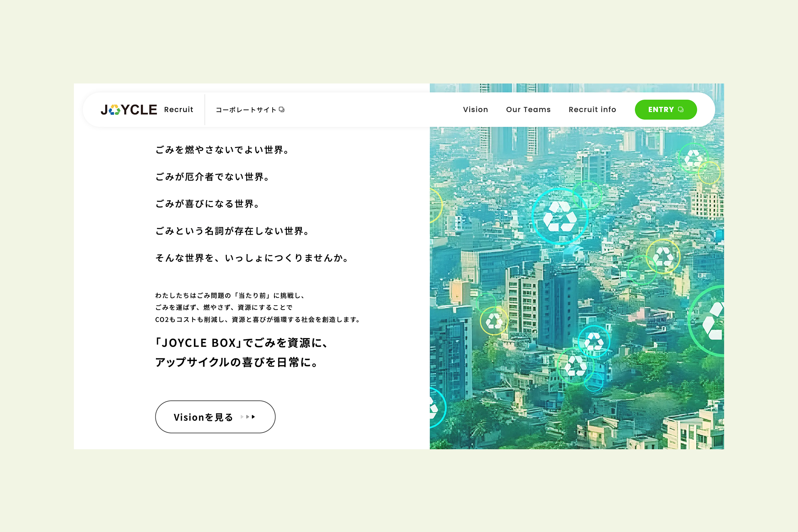This screenshot has width=798, height=532.
Task: Open the Vision menu item
Action: tap(475, 110)
